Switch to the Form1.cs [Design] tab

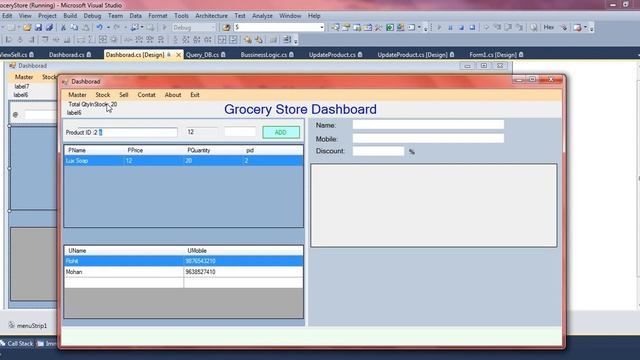pos(496,55)
